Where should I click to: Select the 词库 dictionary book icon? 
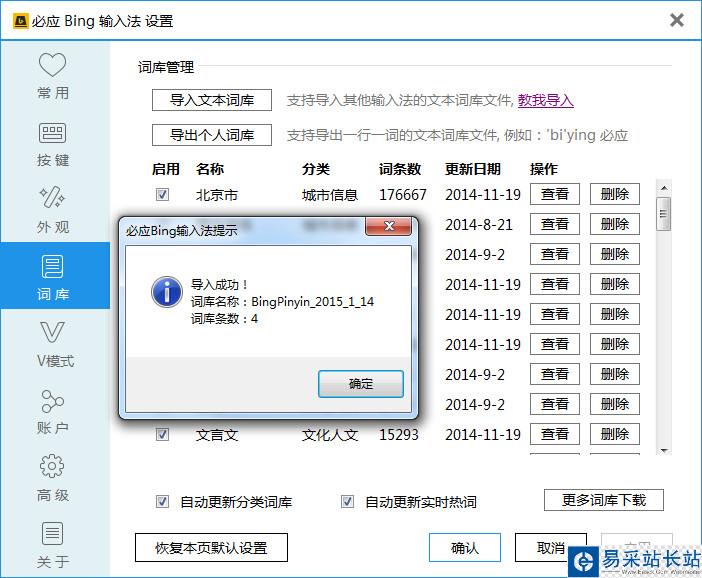pyautogui.click(x=52, y=267)
